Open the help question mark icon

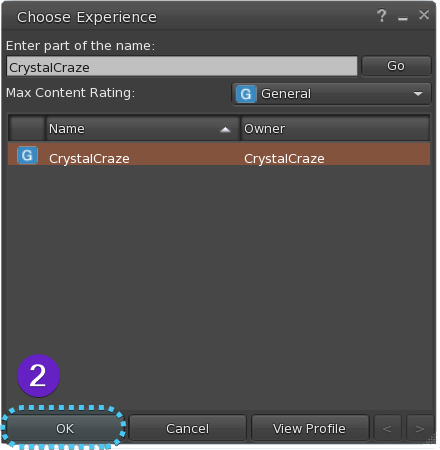pos(382,15)
